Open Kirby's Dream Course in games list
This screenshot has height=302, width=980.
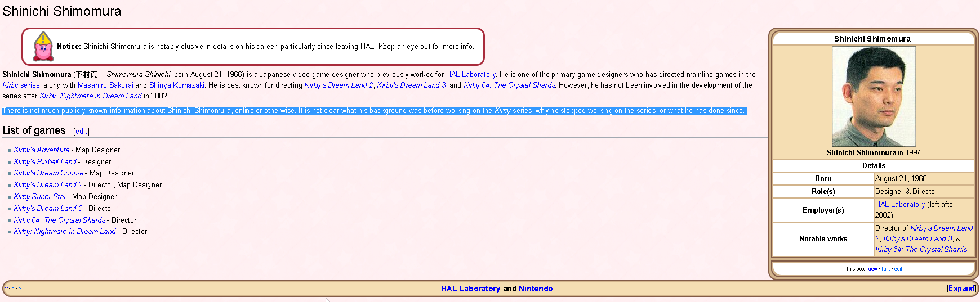tap(49, 173)
